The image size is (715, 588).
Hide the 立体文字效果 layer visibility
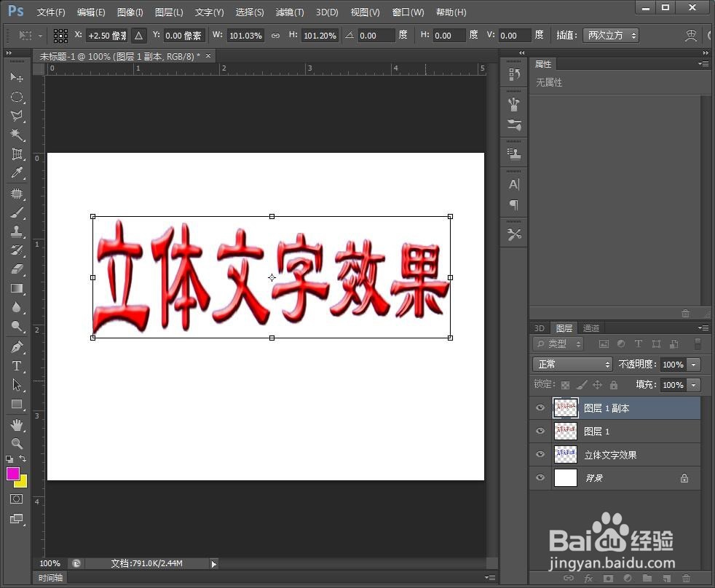point(540,454)
